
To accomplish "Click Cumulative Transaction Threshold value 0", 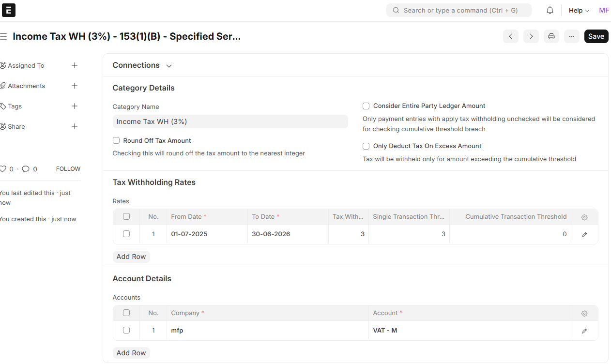I will click(x=510, y=234).
